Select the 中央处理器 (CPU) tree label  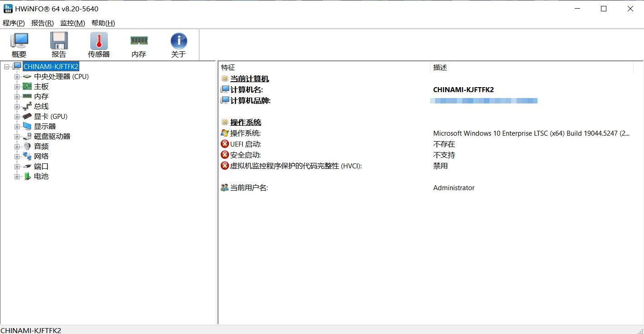point(62,77)
